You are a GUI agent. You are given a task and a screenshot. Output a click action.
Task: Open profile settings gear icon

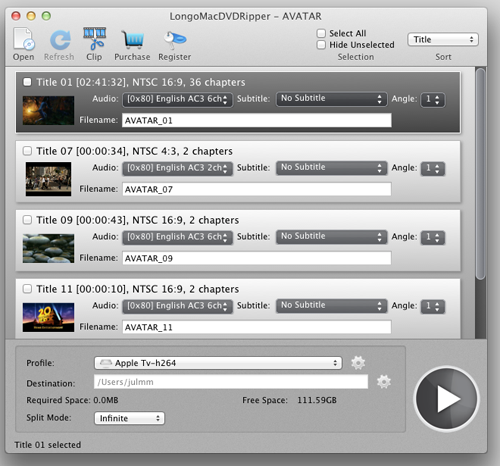point(358,363)
